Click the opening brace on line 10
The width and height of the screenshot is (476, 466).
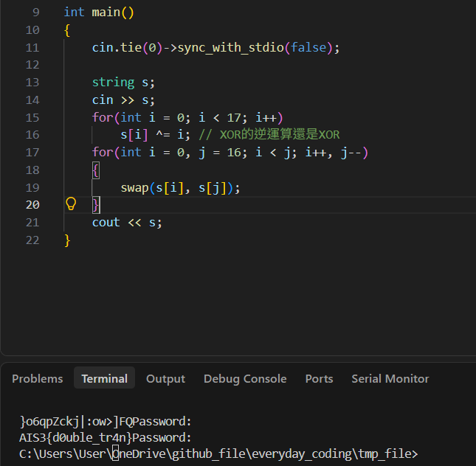tap(67, 30)
